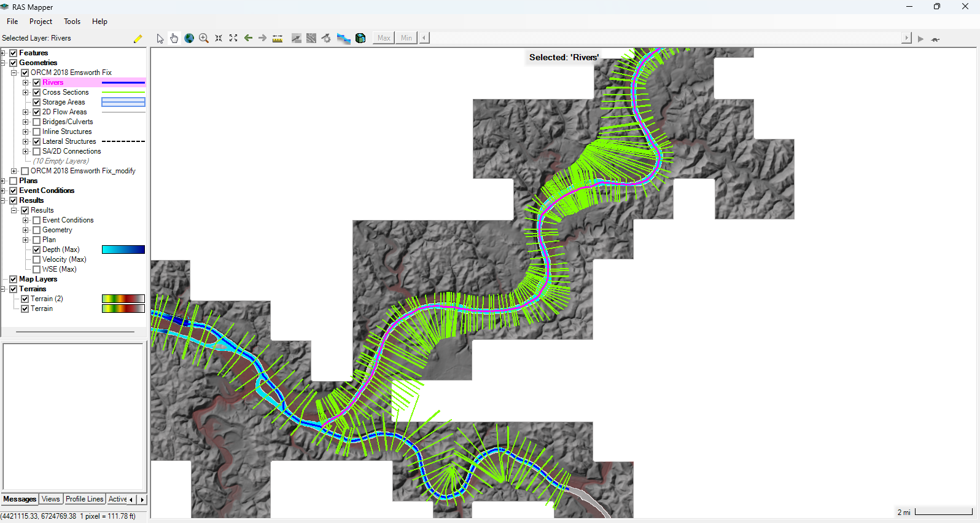
Task: Activate the pan hand tool
Action: (174, 38)
